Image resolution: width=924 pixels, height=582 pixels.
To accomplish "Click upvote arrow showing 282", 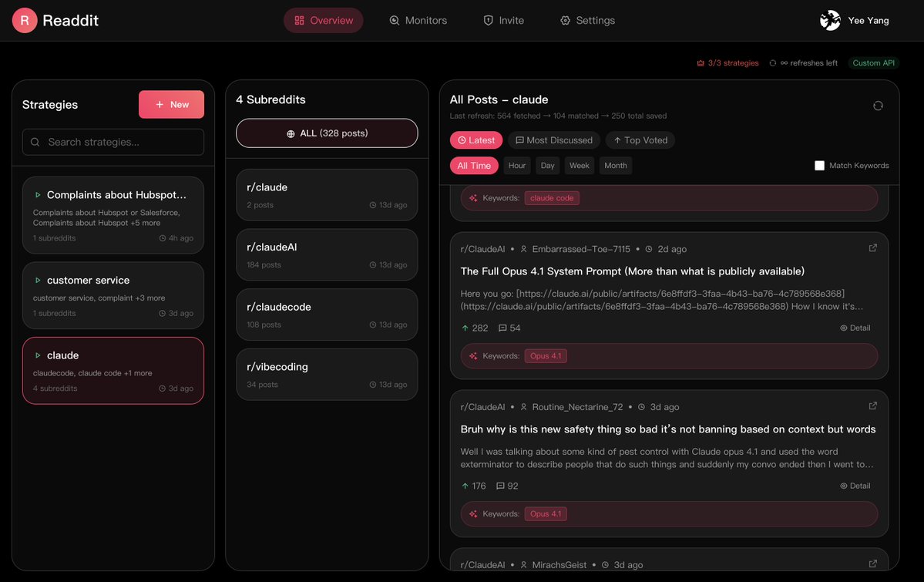I will click(465, 328).
